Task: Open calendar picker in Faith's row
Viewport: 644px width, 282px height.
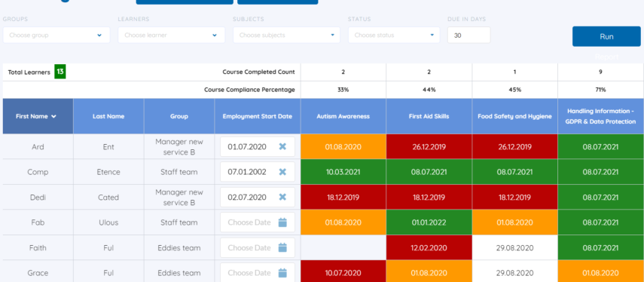Action: point(282,248)
